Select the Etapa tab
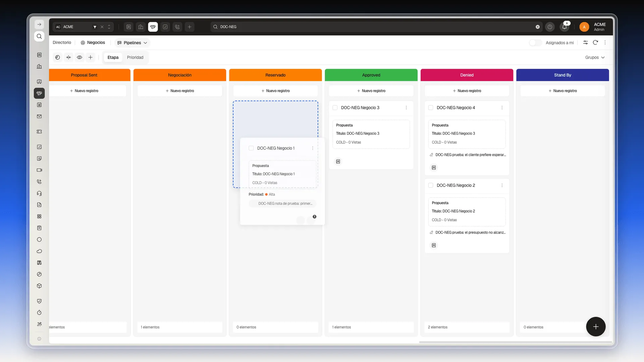The height and width of the screenshot is (362, 644). 113,57
